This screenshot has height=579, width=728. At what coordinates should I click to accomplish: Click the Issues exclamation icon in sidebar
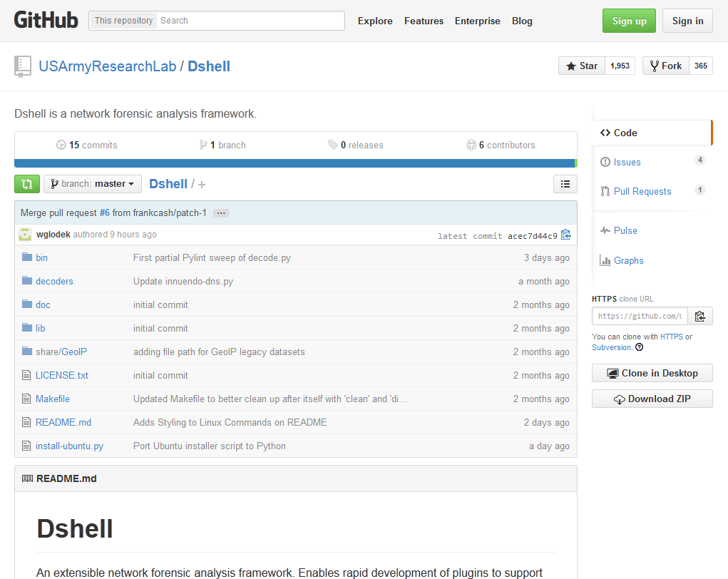(x=605, y=162)
